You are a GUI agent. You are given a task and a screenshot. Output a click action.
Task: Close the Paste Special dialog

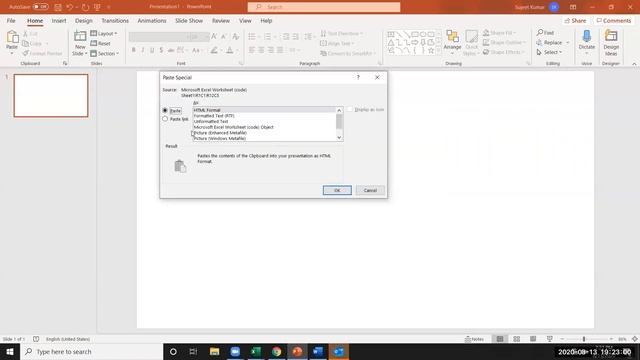pos(377,77)
